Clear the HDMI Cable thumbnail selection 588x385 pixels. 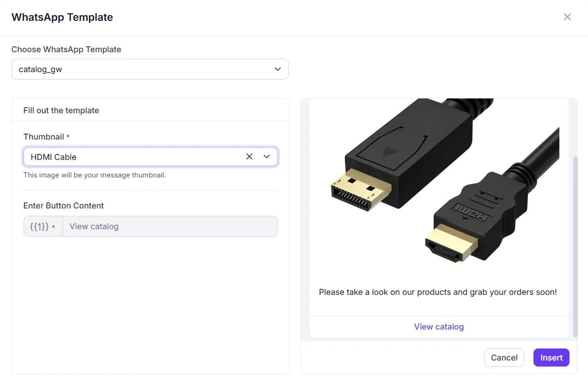coord(249,157)
